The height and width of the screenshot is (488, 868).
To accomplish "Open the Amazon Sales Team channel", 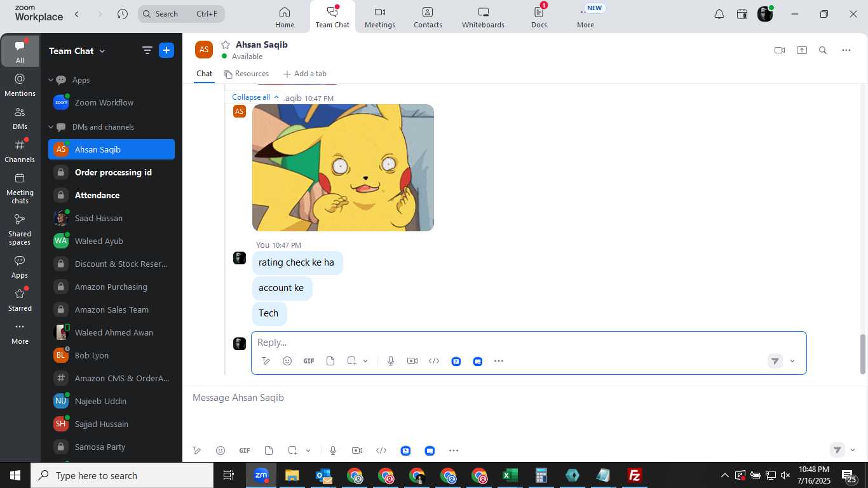I will (111, 309).
